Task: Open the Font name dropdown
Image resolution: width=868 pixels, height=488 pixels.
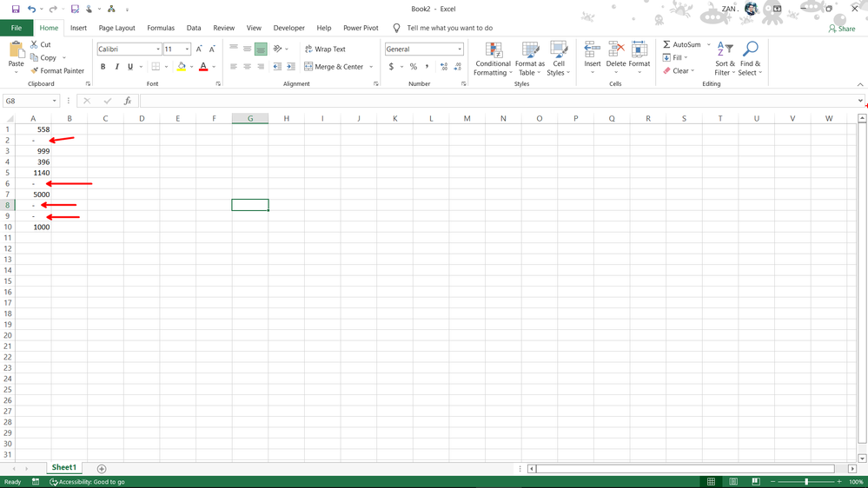Action: (158, 49)
